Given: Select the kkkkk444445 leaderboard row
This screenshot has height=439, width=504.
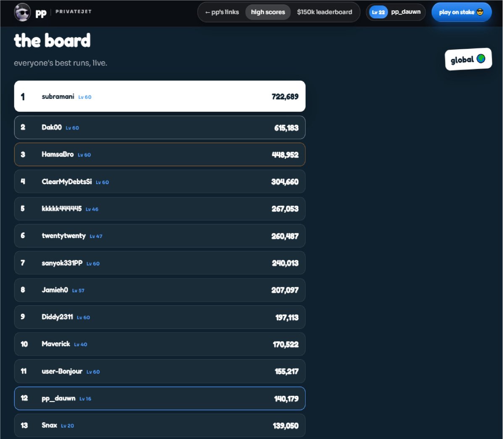Looking at the screenshot, I should [x=160, y=209].
